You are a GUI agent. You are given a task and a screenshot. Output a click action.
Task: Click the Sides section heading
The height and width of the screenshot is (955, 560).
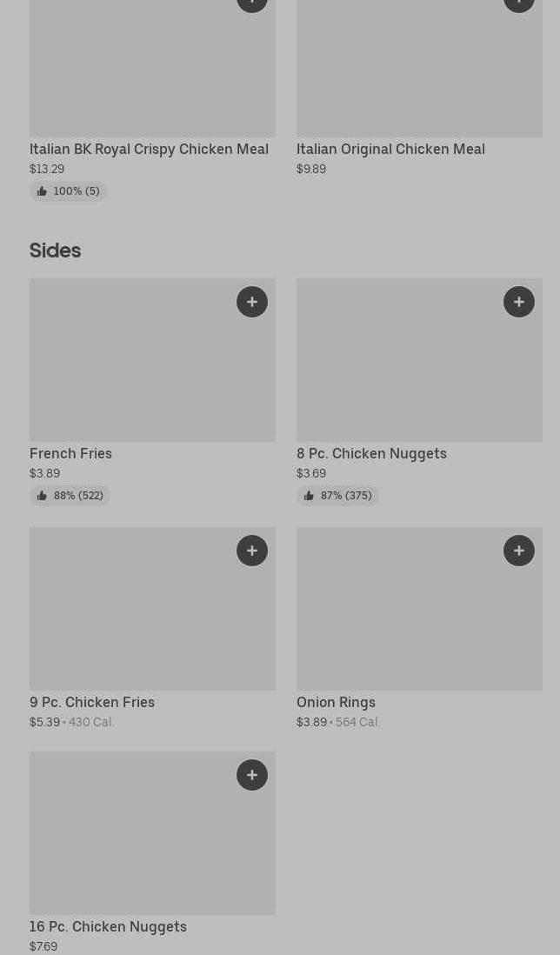[x=55, y=250]
